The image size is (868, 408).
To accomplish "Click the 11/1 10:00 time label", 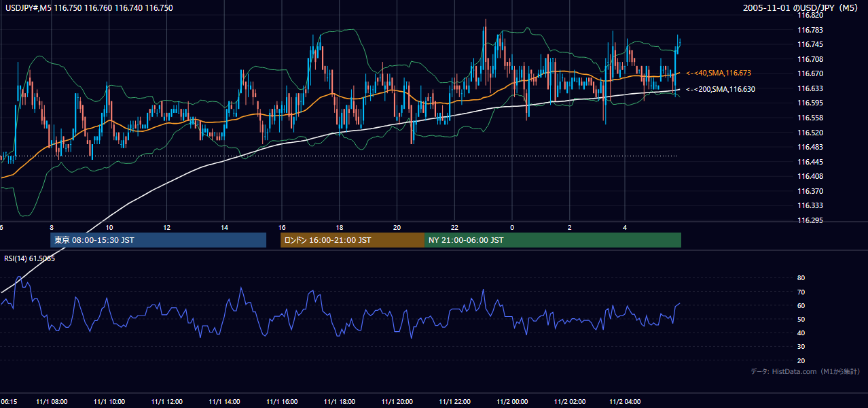I will click(x=109, y=402).
